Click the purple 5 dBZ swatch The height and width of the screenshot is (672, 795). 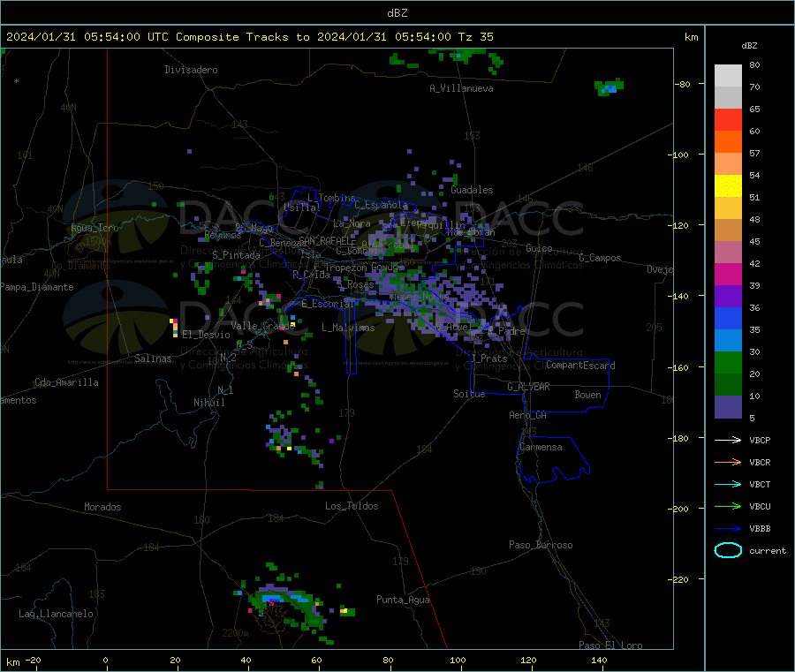[x=728, y=406]
